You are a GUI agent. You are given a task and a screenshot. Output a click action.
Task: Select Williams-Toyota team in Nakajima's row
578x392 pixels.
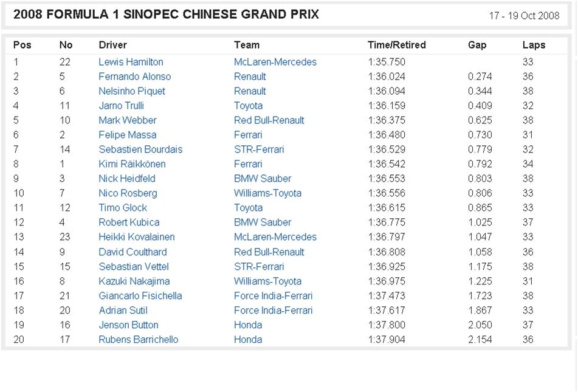point(267,281)
